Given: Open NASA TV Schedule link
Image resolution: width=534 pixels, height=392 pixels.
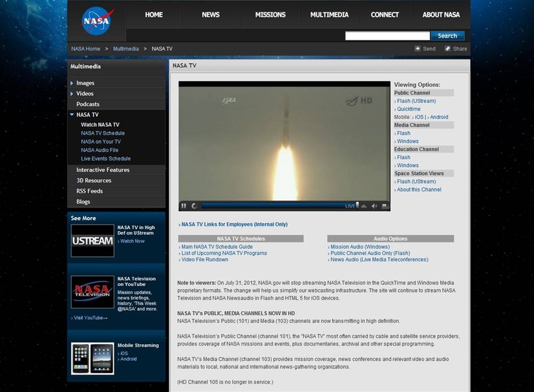Looking at the screenshot, I should tap(103, 133).
